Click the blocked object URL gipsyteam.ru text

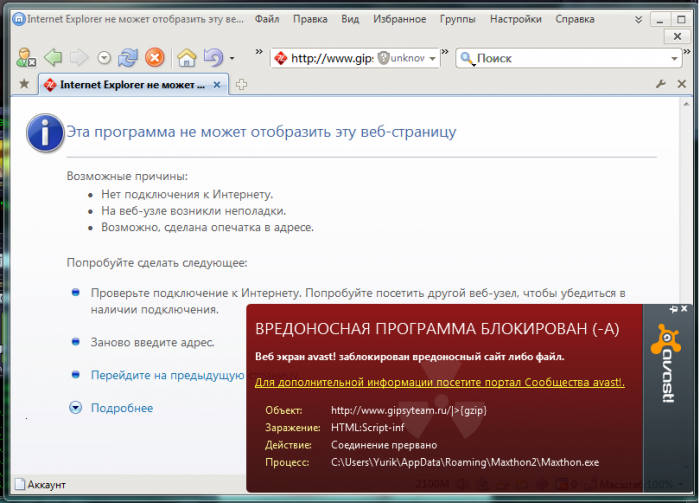coord(409,410)
